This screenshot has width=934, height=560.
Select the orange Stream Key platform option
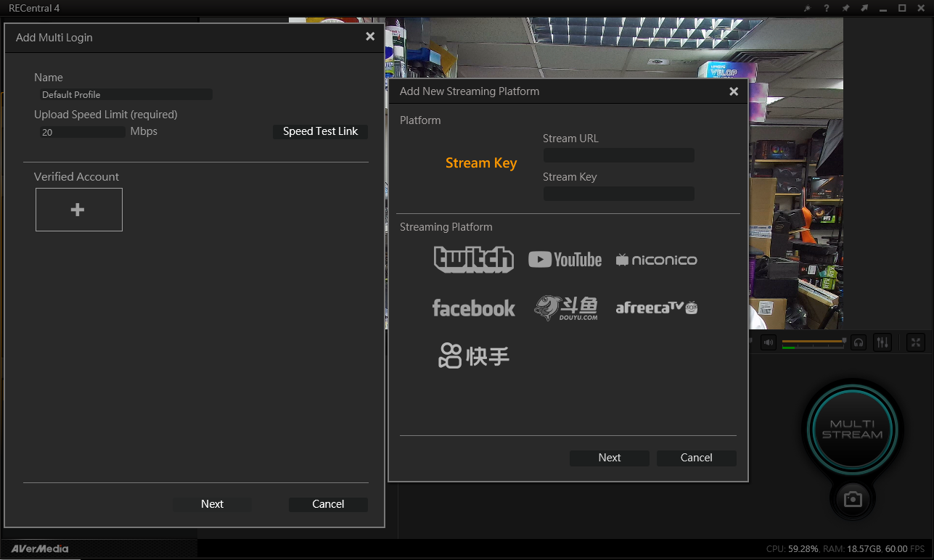point(481,163)
